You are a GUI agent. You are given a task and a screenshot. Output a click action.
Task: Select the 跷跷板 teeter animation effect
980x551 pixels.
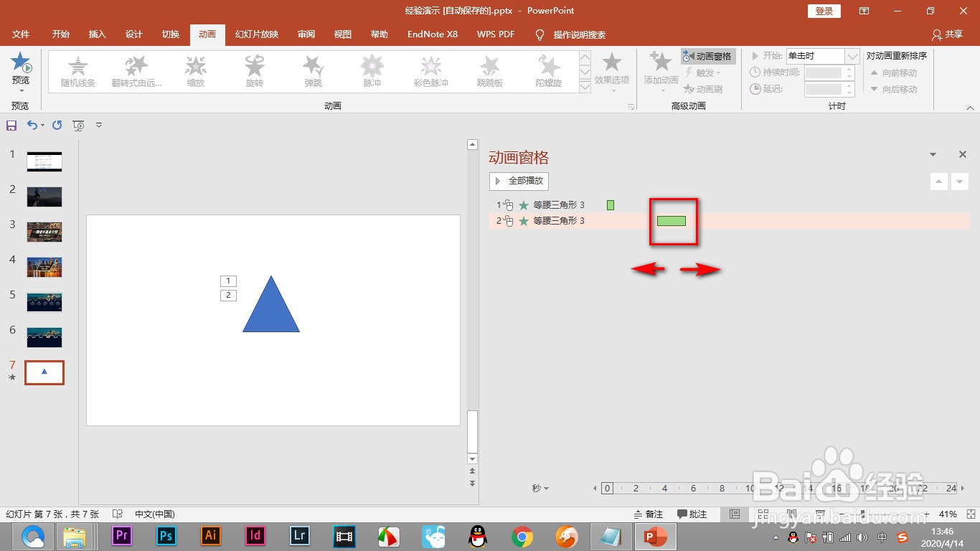click(x=490, y=72)
